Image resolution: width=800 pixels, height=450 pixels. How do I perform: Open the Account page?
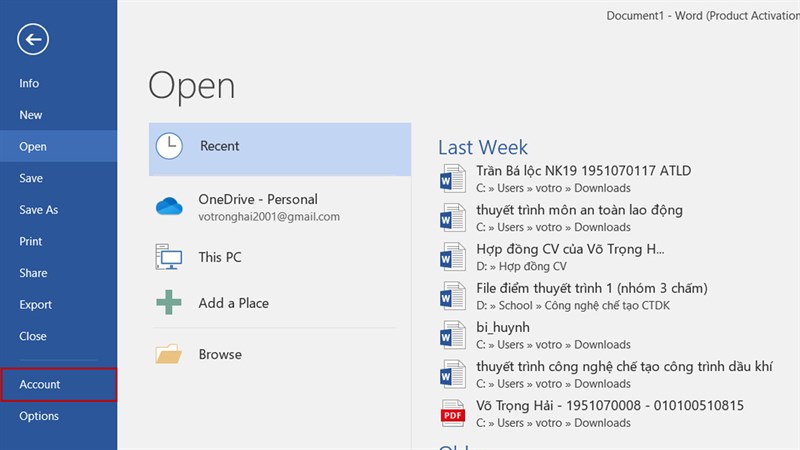40,384
